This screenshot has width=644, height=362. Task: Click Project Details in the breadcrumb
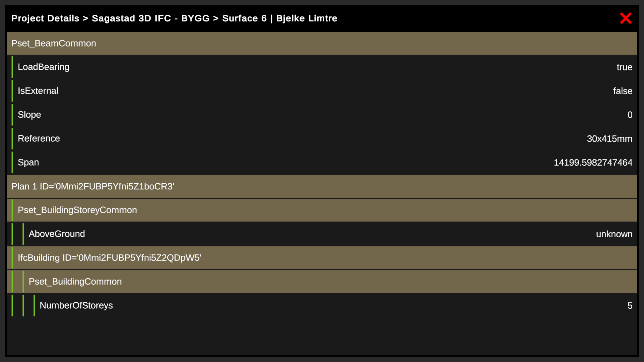pos(45,18)
